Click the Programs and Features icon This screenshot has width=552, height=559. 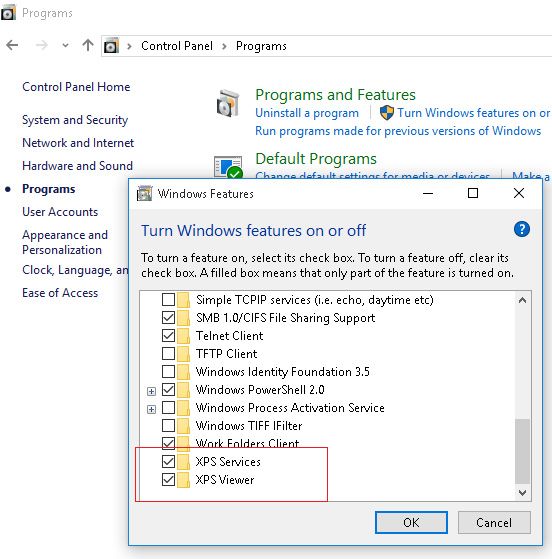coord(228,103)
